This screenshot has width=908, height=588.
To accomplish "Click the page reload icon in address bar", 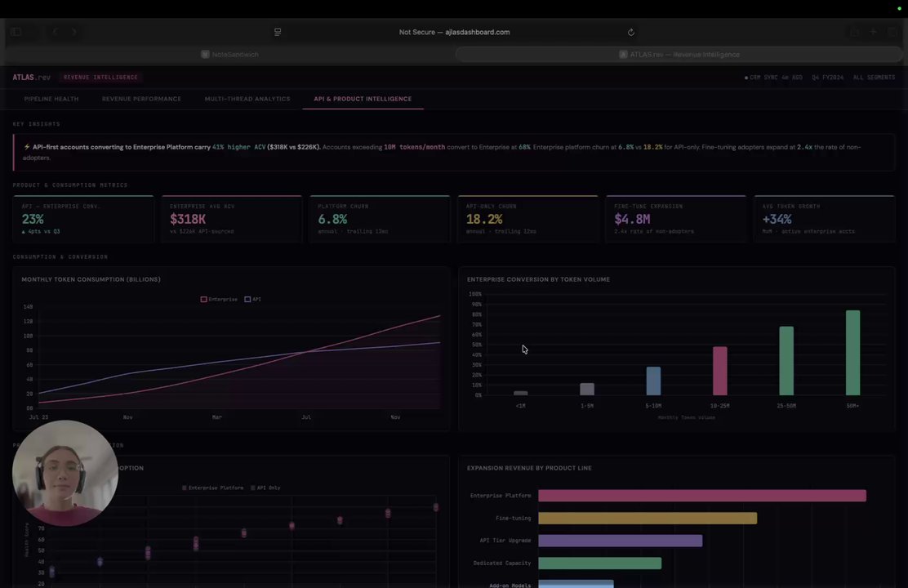I will 630,33.
